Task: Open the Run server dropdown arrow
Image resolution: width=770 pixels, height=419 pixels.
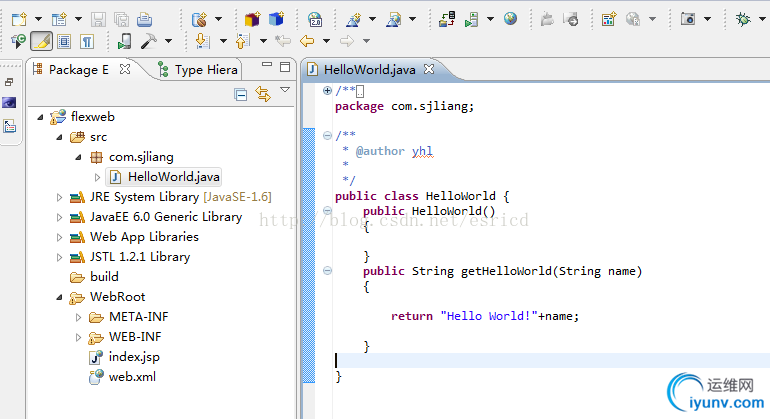Action: [490, 19]
